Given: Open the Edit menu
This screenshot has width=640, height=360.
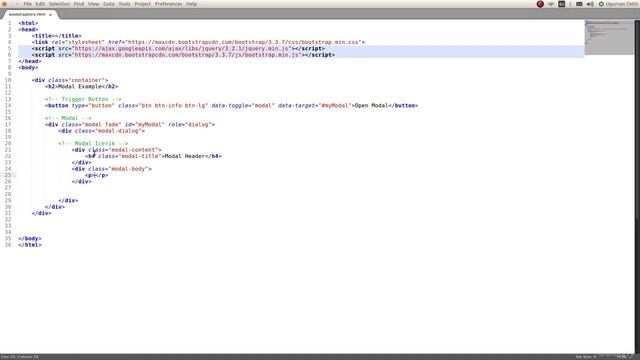Looking at the screenshot, I should pos(40,4).
